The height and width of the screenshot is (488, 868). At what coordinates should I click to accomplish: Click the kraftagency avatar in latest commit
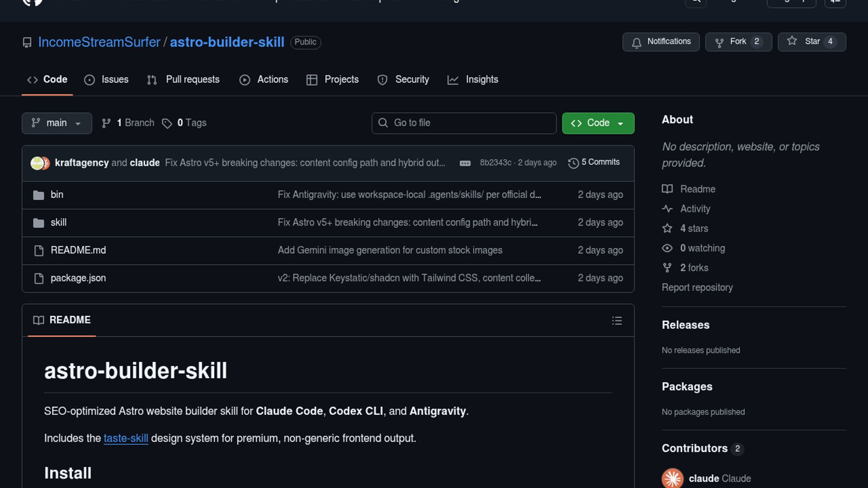point(37,163)
